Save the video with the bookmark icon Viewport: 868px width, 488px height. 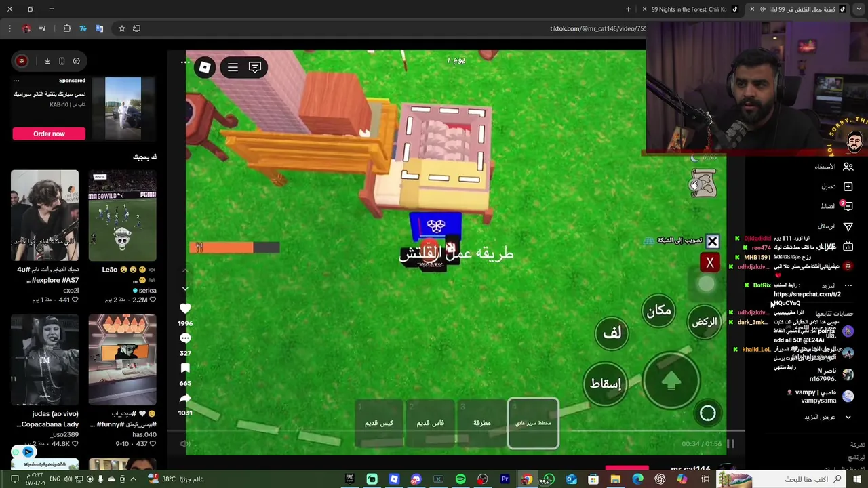tap(185, 368)
